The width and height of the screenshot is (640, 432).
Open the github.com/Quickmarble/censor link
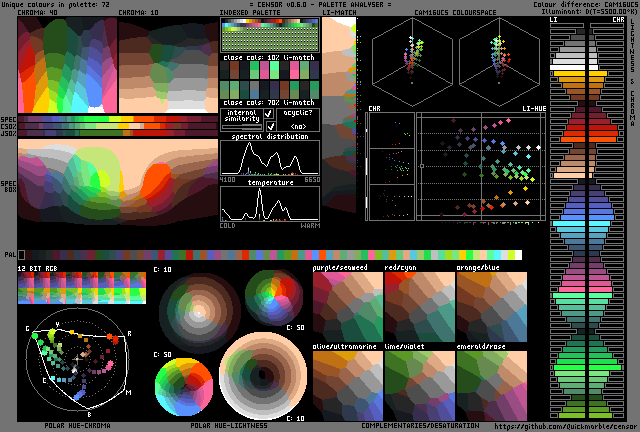566,427
